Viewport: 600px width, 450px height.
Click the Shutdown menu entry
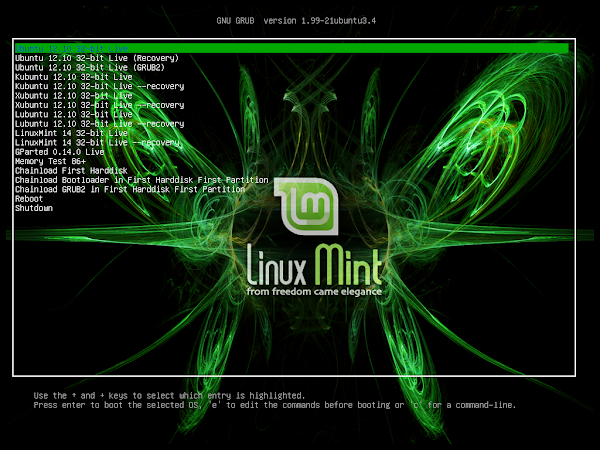(x=34, y=208)
